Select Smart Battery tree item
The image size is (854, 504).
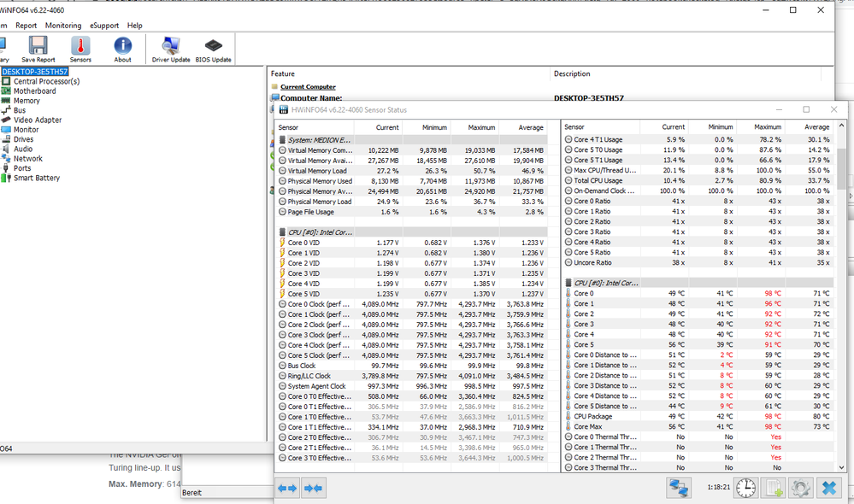(x=37, y=179)
